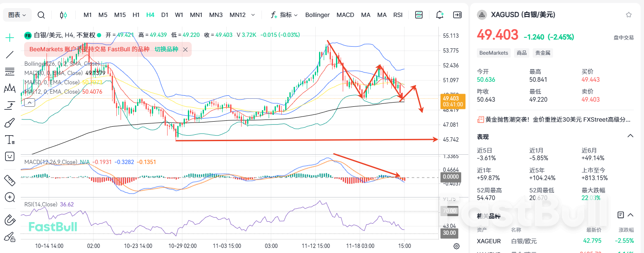The height and width of the screenshot is (253, 644).
Task: Switch to the M15 timeframe
Action: coord(120,15)
